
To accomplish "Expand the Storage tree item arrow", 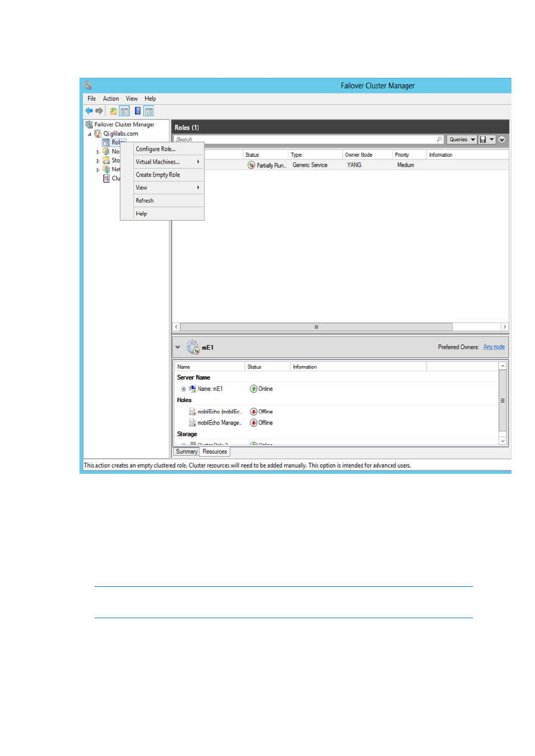I will point(98,161).
